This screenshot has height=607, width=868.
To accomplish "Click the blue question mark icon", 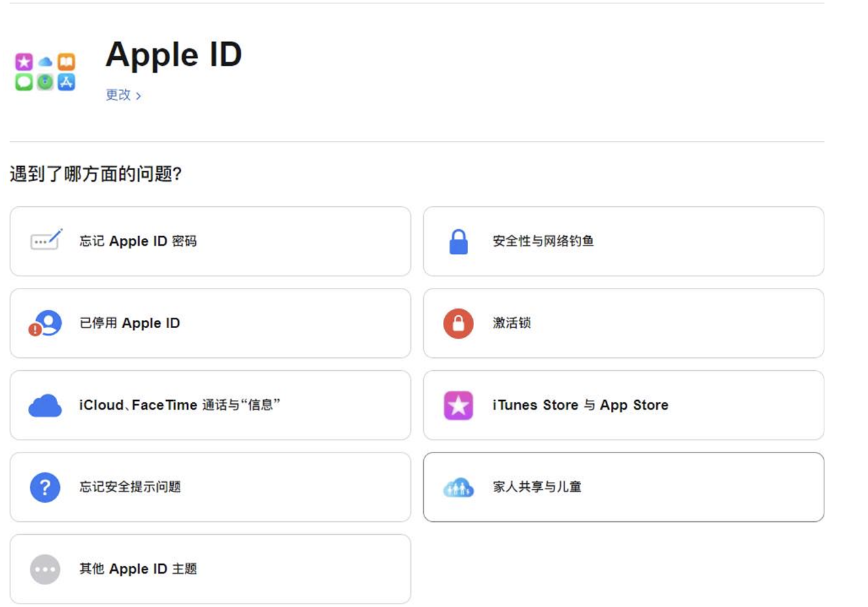I will 45,487.
